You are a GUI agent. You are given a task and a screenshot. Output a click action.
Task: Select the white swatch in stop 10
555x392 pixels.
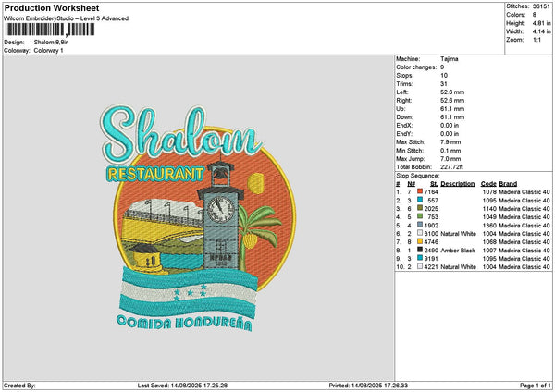421,266
